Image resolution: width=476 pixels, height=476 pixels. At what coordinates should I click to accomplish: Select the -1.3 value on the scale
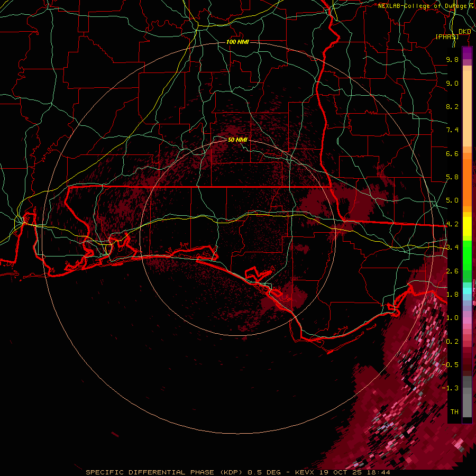[450, 388]
